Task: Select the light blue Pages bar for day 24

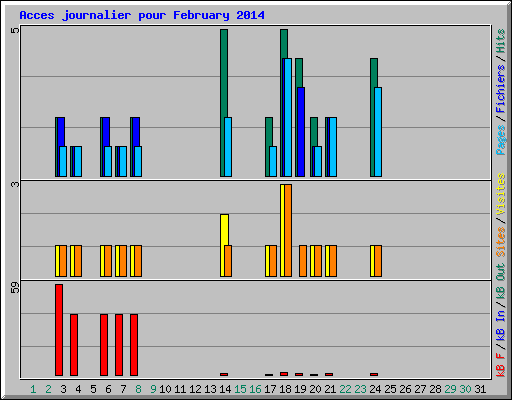Action: [x=378, y=132]
